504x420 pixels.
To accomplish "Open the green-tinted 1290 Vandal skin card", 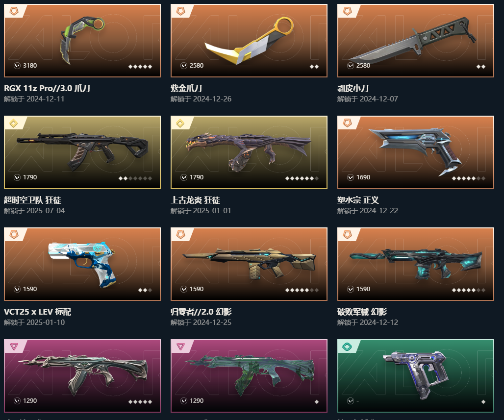I will (x=249, y=376).
